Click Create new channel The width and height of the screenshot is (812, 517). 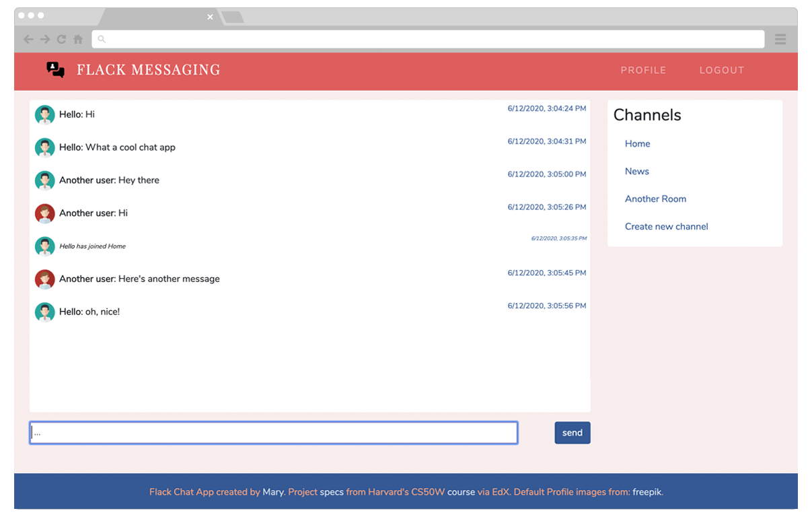(666, 227)
